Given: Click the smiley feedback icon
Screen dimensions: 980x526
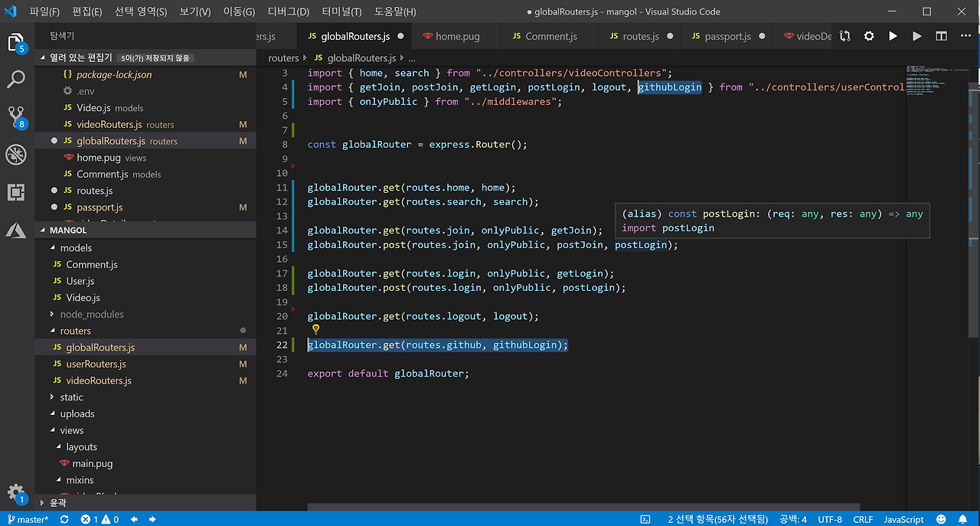Looking at the screenshot, I should click(x=939, y=519).
